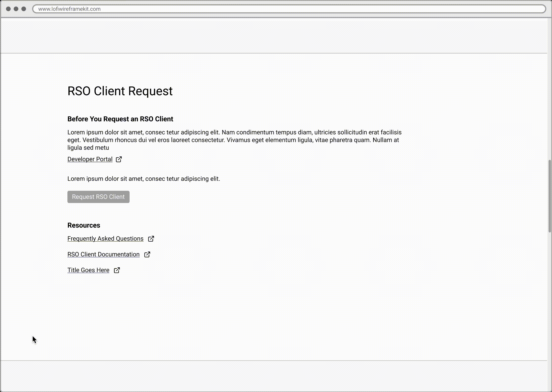
Task: Open the Developer Portal link
Action: coord(90,159)
